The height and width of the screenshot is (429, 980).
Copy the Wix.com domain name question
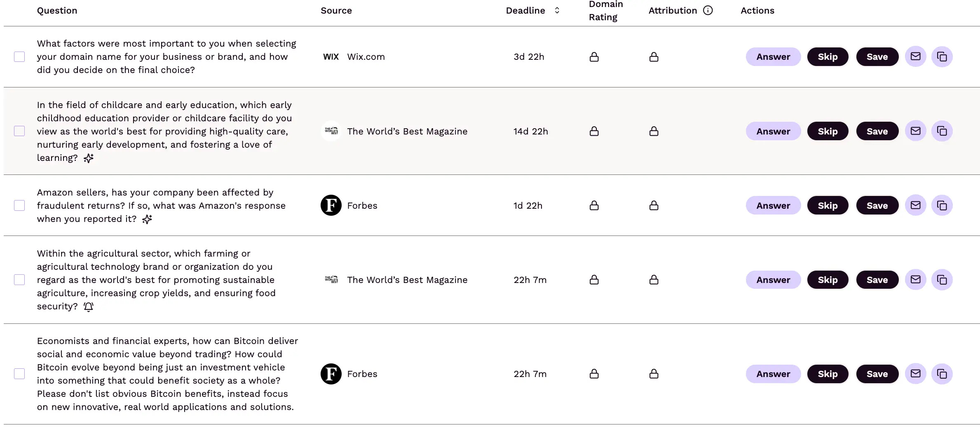pyautogui.click(x=942, y=57)
